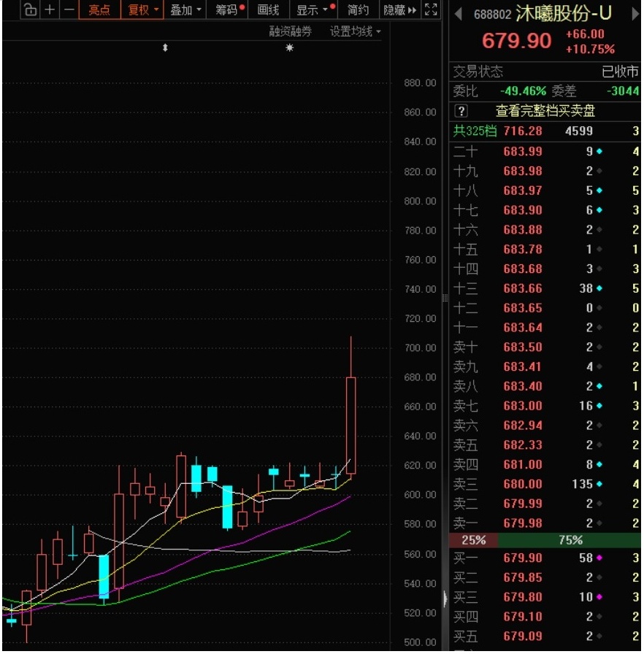The image size is (644, 654).
Task: Toggle the 亮点 highlights button
Action: coord(99,9)
